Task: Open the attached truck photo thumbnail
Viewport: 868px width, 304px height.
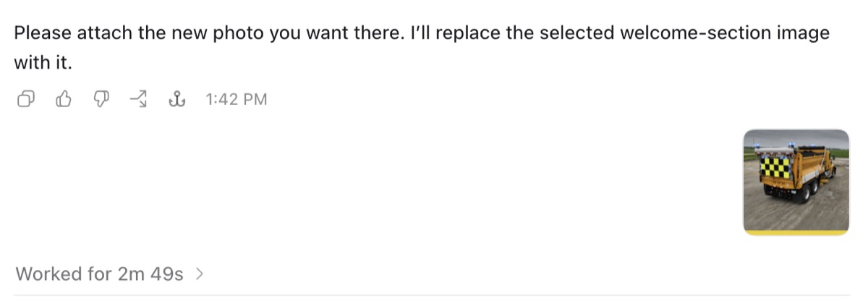Action: click(x=796, y=182)
